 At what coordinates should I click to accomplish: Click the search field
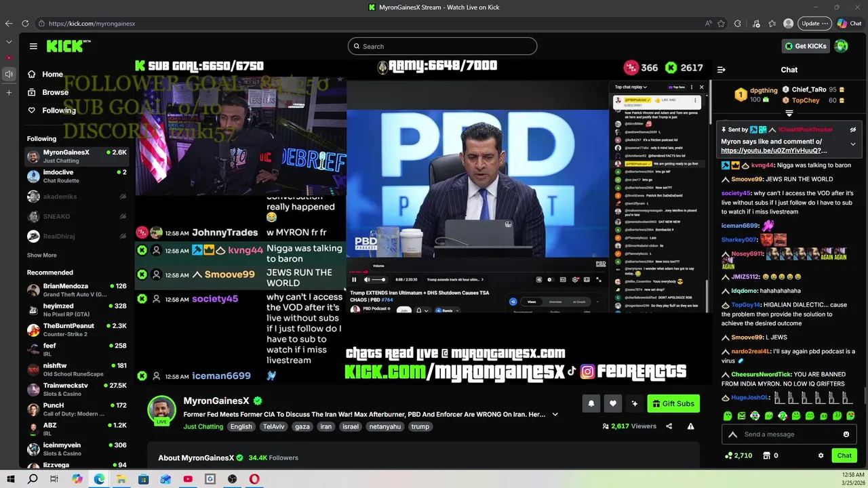442,46
